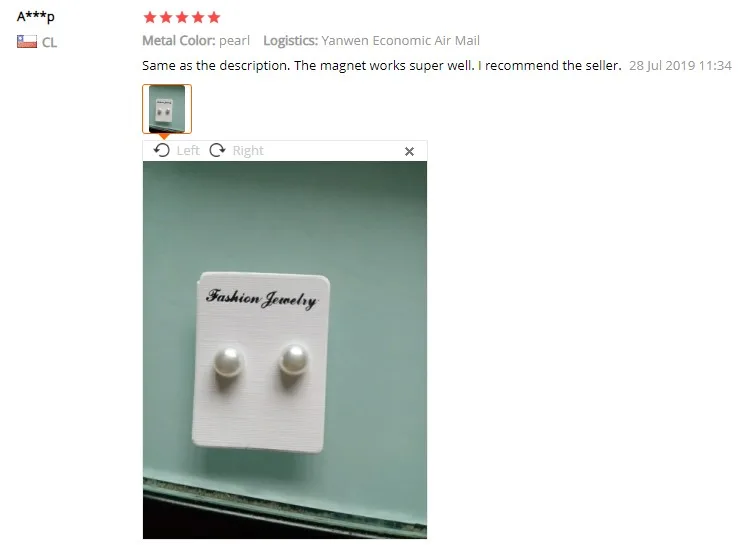741x545 pixels.
Task: Click the Chile flag icon
Action: pos(27,42)
